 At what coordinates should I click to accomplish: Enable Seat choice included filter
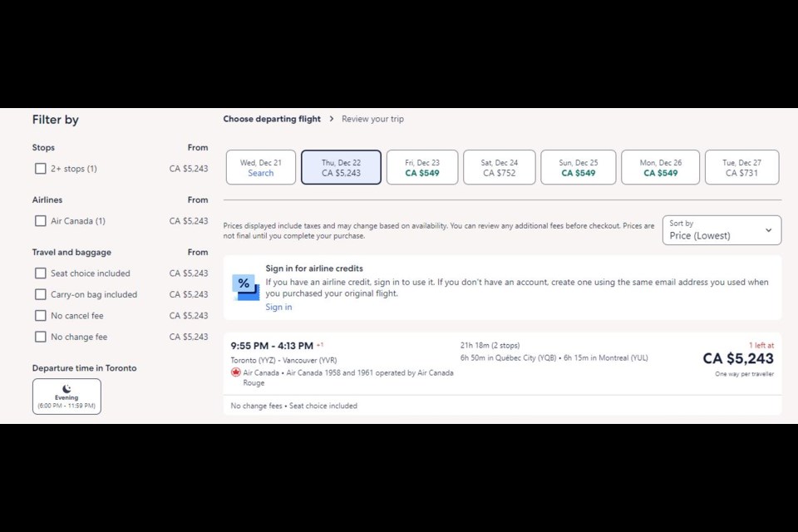point(40,273)
